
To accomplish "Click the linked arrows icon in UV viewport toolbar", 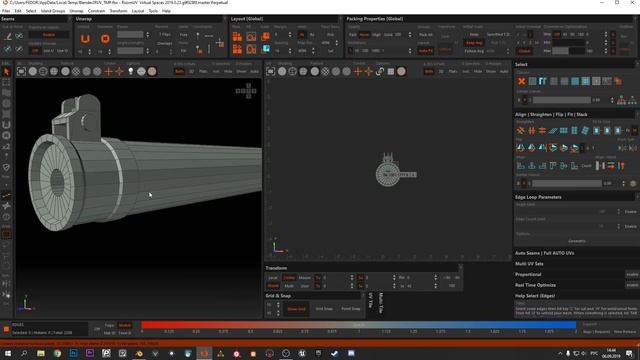I will pyautogui.click(x=380, y=71).
